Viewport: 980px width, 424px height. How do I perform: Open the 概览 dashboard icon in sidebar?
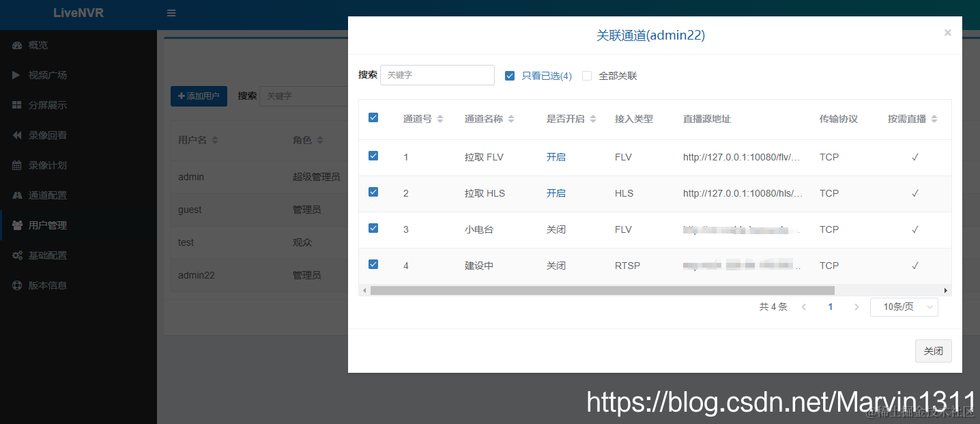tap(16, 45)
